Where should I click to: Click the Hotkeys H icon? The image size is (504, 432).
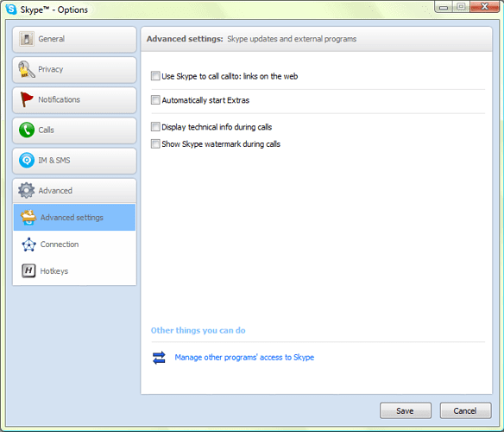(x=28, y=270)
